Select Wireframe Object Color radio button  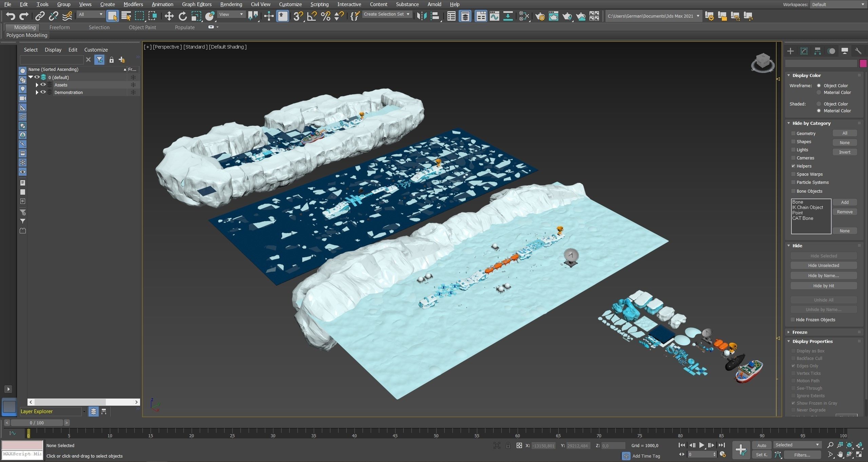pos(818,85)
